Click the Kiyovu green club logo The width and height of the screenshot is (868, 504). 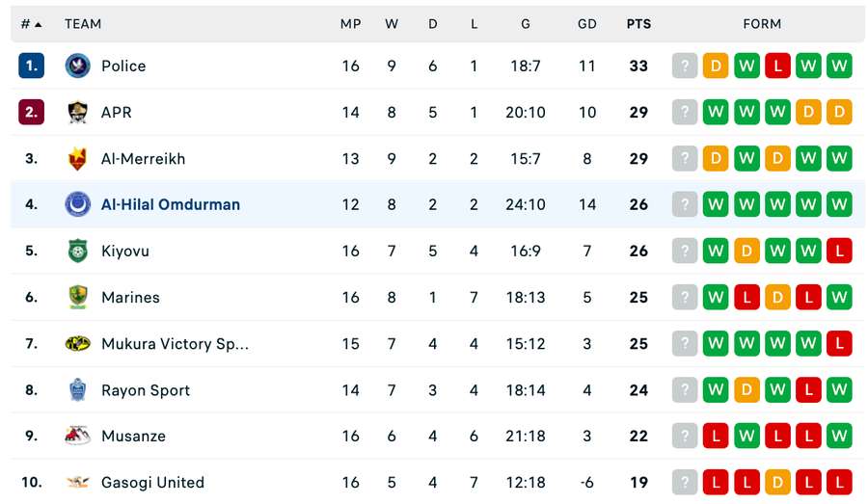click(77, 251)
